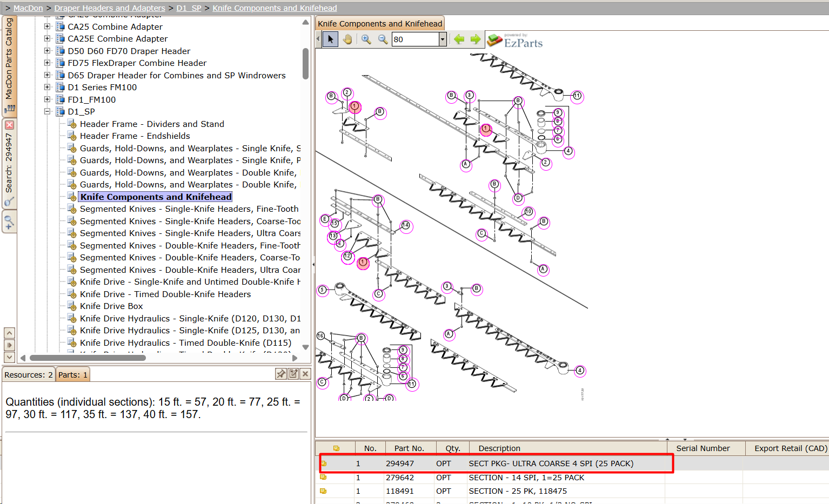Switch to the Resources: 2 tab
The width and height of the screenshot is (829, 504).
coord(29,374)
